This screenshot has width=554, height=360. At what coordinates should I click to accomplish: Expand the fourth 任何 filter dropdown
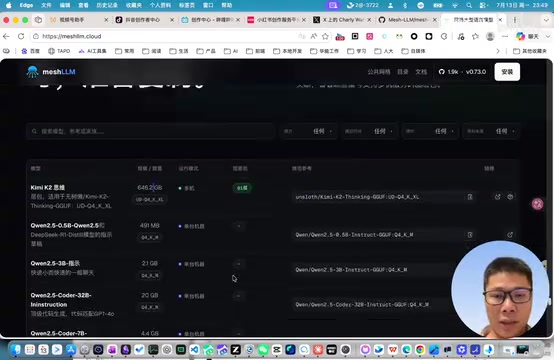tap(491, 131)
